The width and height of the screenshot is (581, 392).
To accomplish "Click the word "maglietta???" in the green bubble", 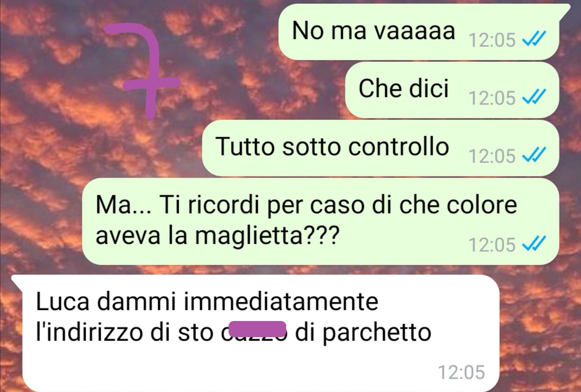I will [267, 236].
